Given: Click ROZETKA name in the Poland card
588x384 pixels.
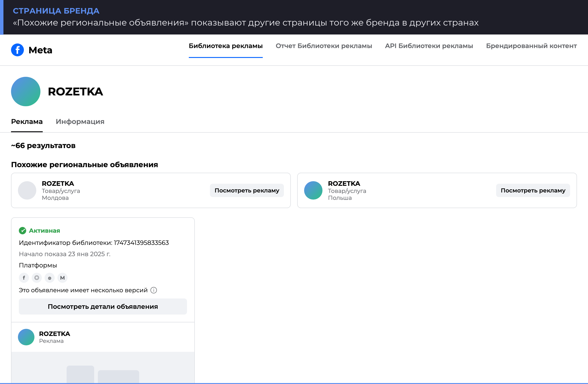Looking at the screenshot, I should pos(344,183).
